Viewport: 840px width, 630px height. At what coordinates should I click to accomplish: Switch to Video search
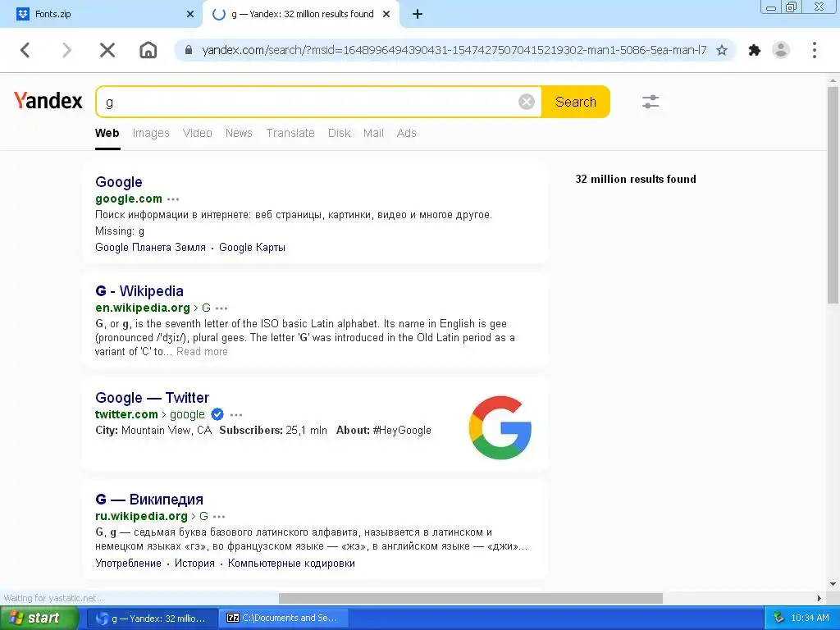[197, 133]
